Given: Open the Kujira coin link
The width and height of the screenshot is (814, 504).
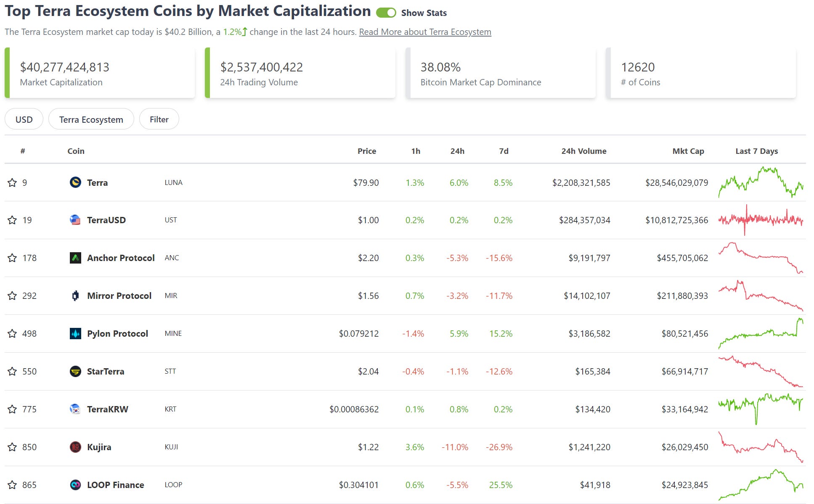Looking at the screenshot, I should [x=99, y=447].
